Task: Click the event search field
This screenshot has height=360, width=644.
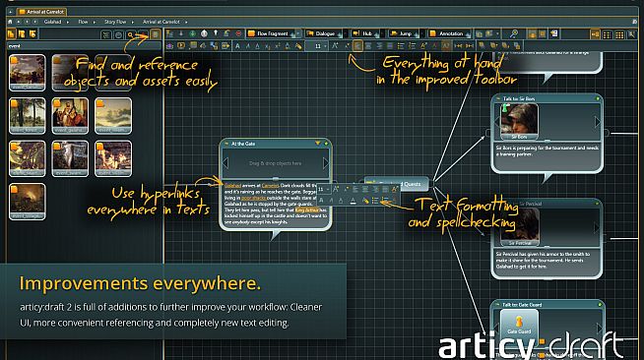Action: pyautogui.click(x=84, y=46)
